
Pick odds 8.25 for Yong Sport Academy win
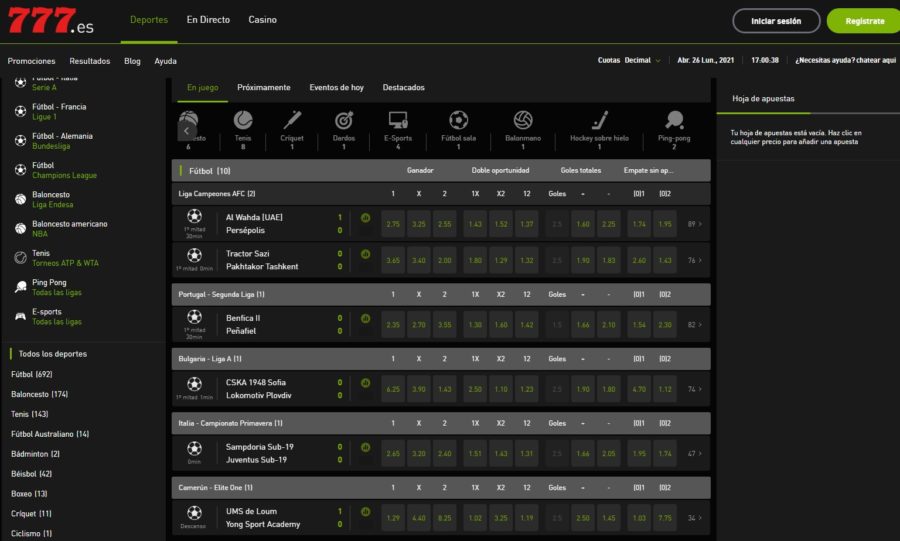[444, 517]
